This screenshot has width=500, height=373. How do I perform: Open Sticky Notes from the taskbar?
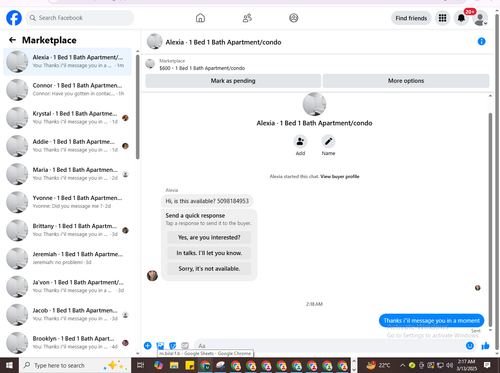(x=190, y=365)
